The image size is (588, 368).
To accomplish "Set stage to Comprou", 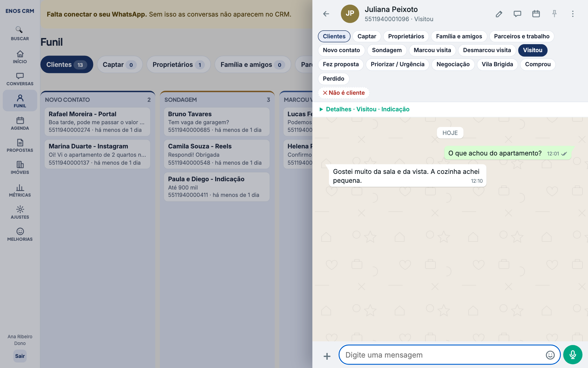I will coord(538,64).
